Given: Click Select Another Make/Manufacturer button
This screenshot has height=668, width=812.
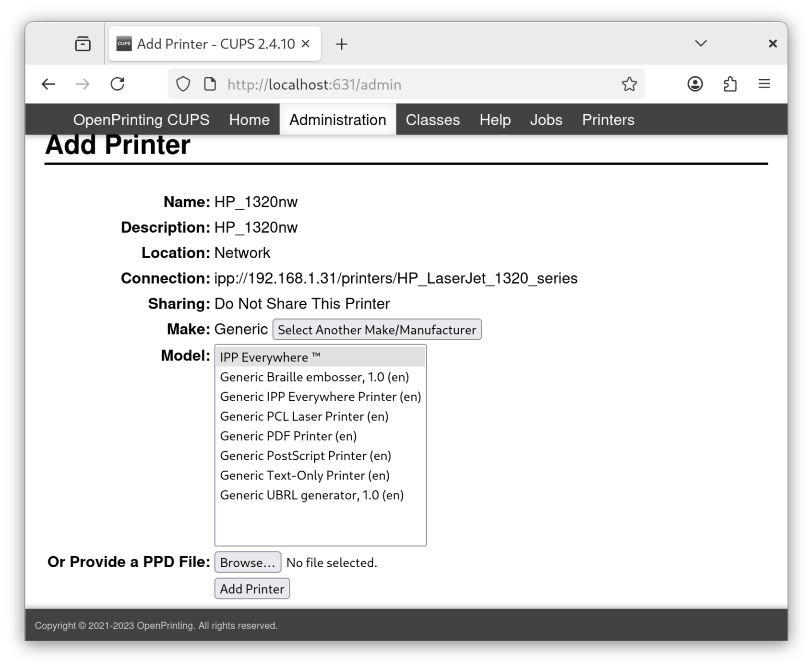Looking at the screenshot, I should 377,330.
